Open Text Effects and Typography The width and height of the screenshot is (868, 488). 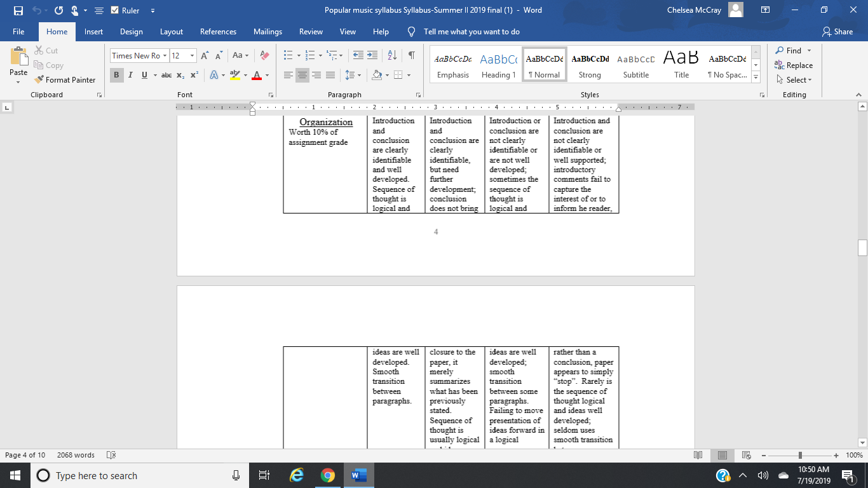coord(214,75)
